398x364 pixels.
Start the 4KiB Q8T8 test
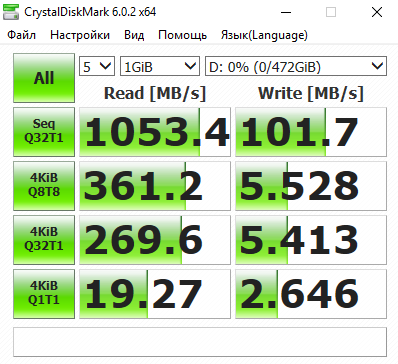(44, 186)
